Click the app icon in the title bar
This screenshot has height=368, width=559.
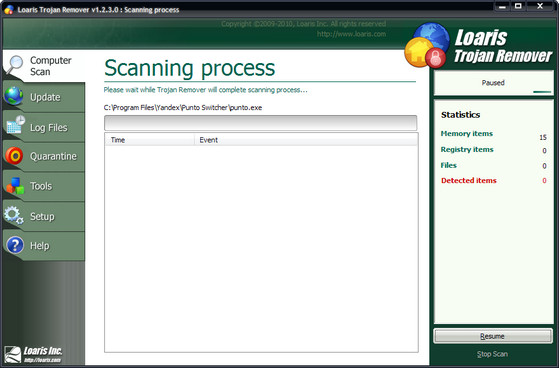tap(9, 10)
